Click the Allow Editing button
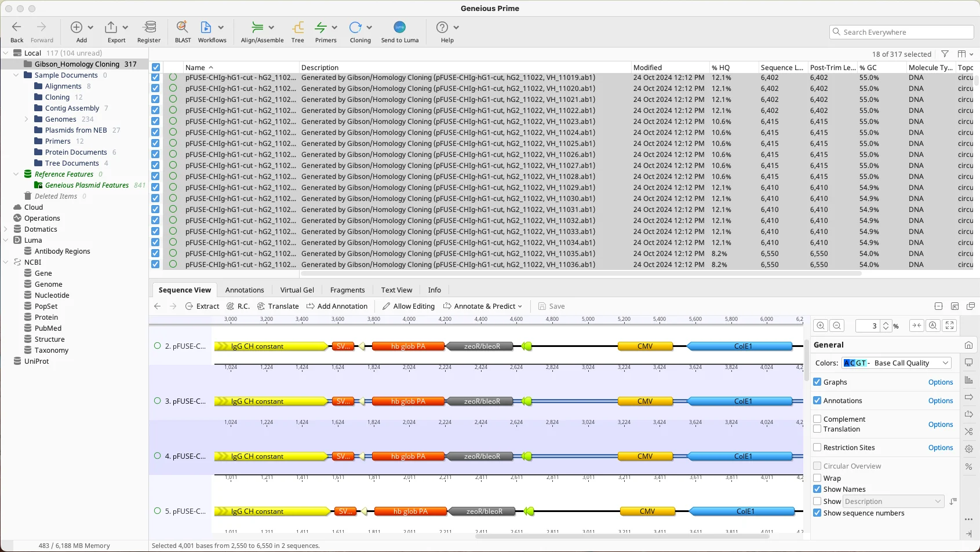 409,306
